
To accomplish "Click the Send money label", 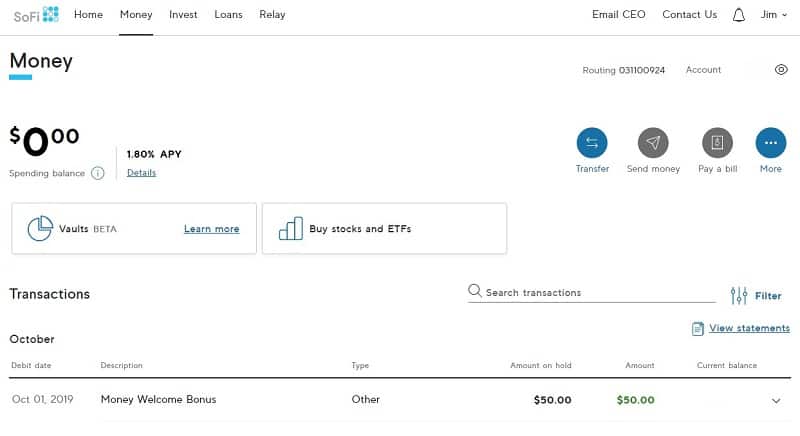I will point(653,169).
